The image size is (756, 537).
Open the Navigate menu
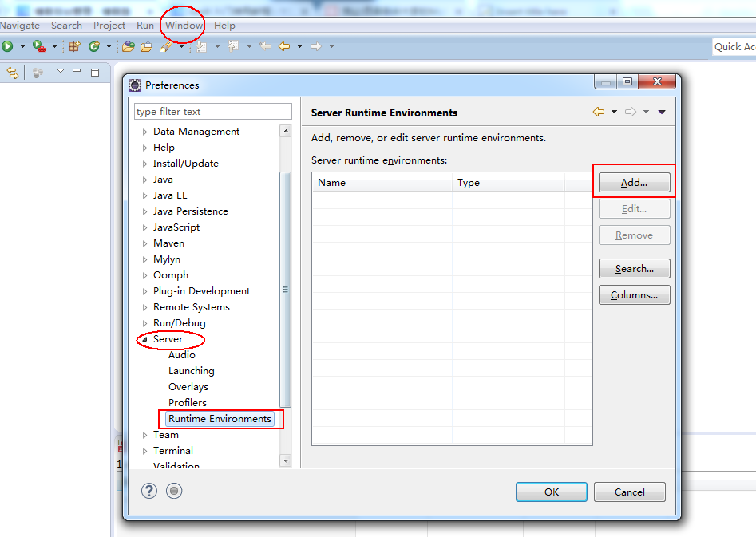pos(20,25)
